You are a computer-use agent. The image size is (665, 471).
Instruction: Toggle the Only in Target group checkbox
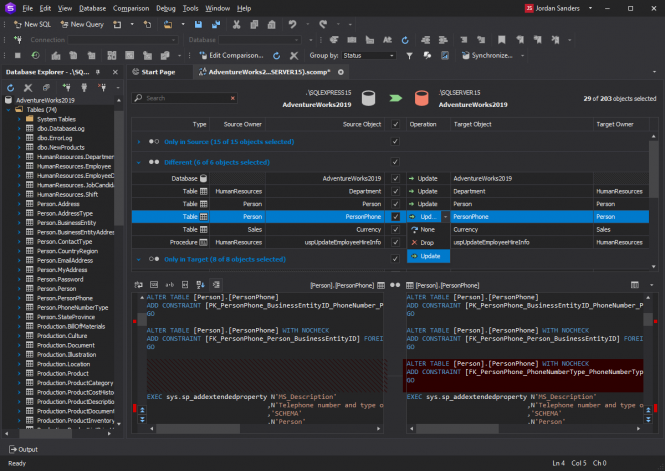pyautogui.click(x=395, y=259)
